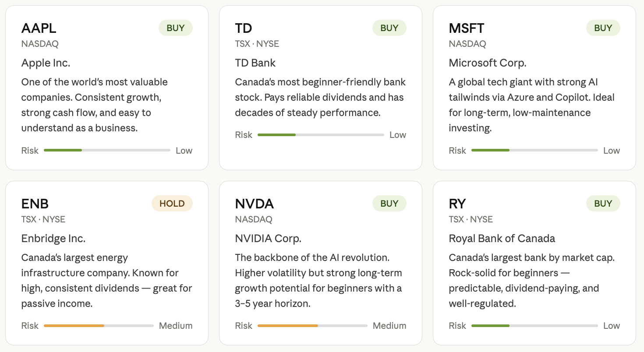This screenshot has height=352, width=644.
Task: Click the RY green risk bar
Action: [491, 326]
